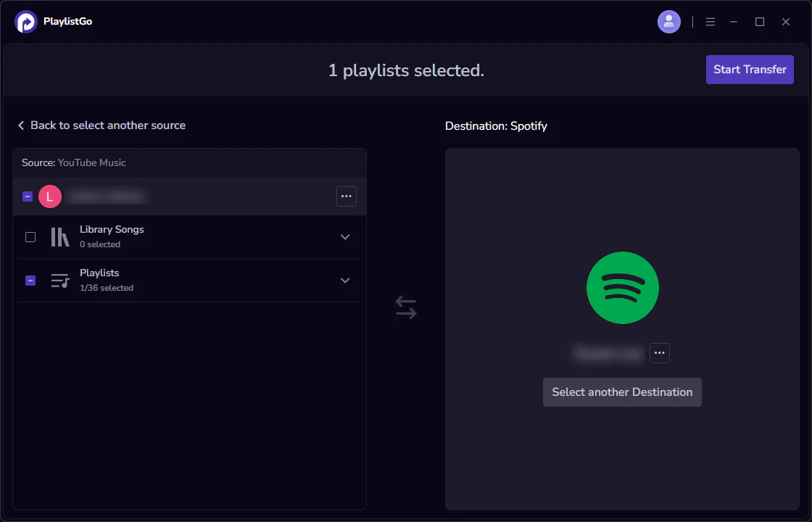812x522 pixels.
Task: Click the '0 selected' text
Action: point(100,244)
